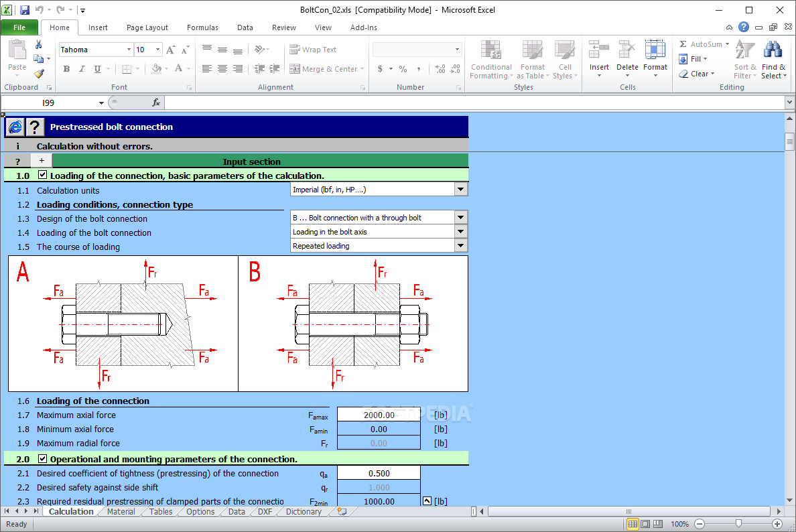
Task: Click the plus button beside Input section
Action: coord(42,161)
